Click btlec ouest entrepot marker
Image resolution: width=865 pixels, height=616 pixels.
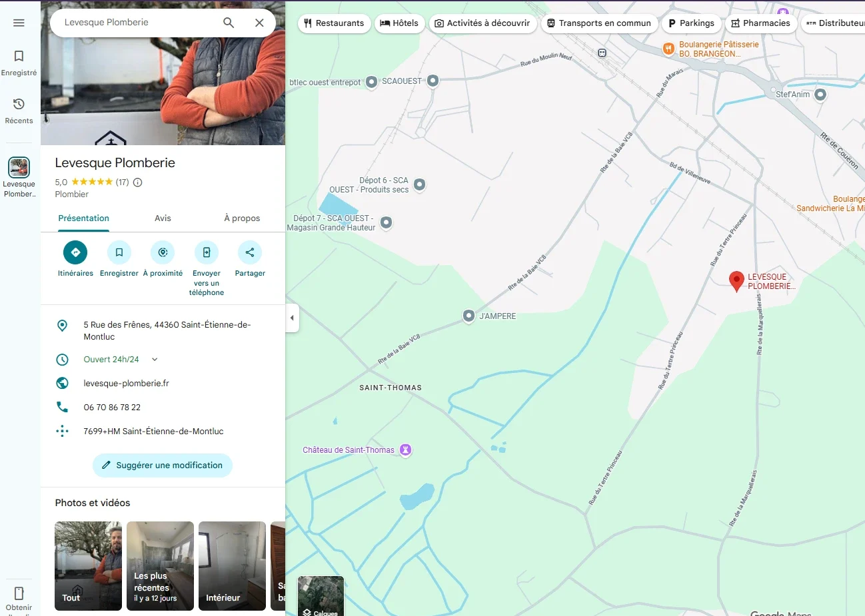click(372, 83)
